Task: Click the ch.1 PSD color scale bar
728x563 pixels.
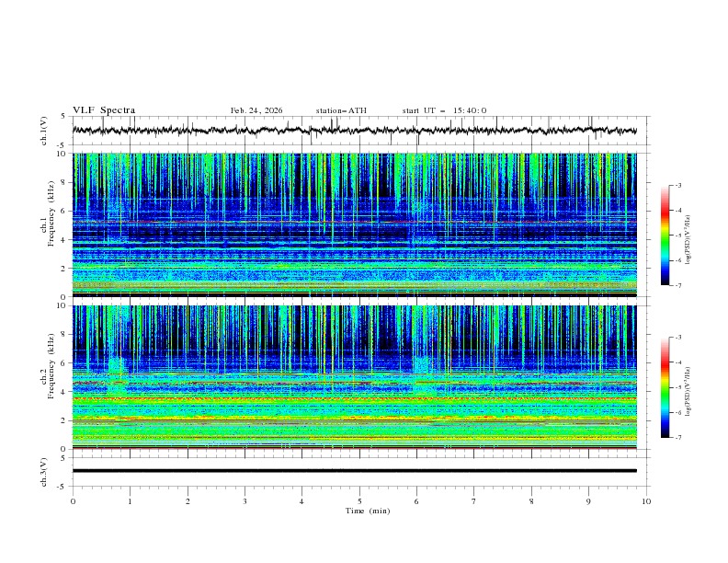Action: 665,236
